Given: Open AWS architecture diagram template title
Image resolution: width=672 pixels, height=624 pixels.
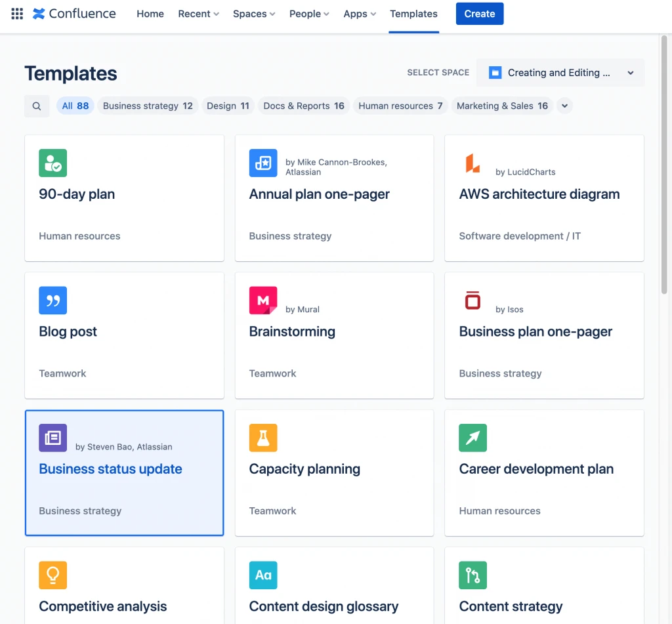Looking at the screenshot, I should click(539, 194).
